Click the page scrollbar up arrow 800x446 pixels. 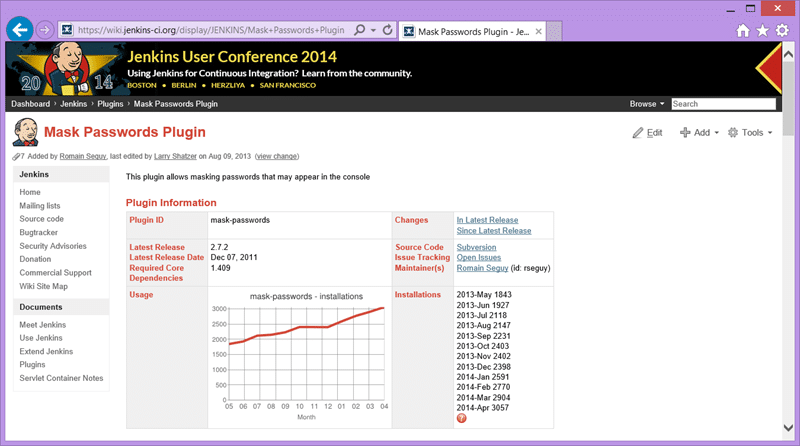[788, 54]
